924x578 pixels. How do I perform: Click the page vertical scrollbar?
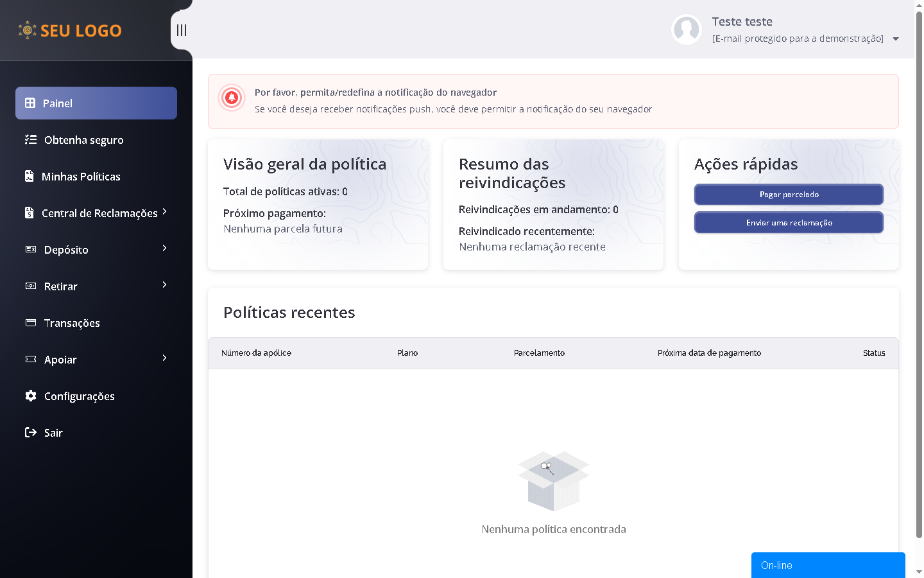click(919, 257)
